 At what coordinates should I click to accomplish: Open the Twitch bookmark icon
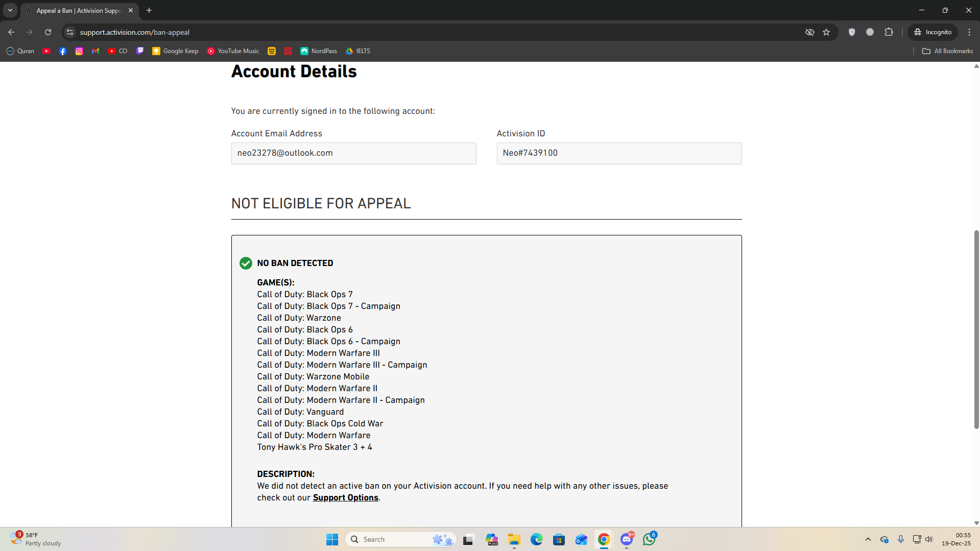tap(140, 51)
